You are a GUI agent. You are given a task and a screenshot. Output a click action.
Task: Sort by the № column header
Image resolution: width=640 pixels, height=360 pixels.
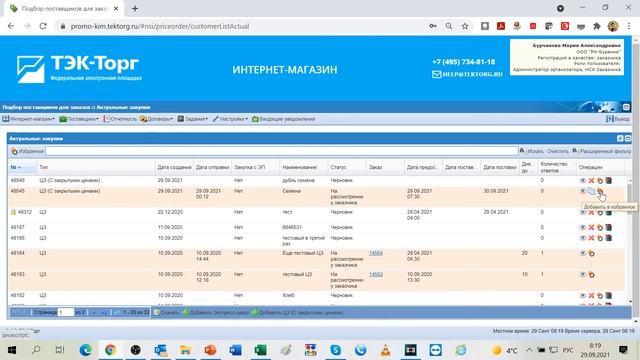pyautogui.click(x=22, y=167)
